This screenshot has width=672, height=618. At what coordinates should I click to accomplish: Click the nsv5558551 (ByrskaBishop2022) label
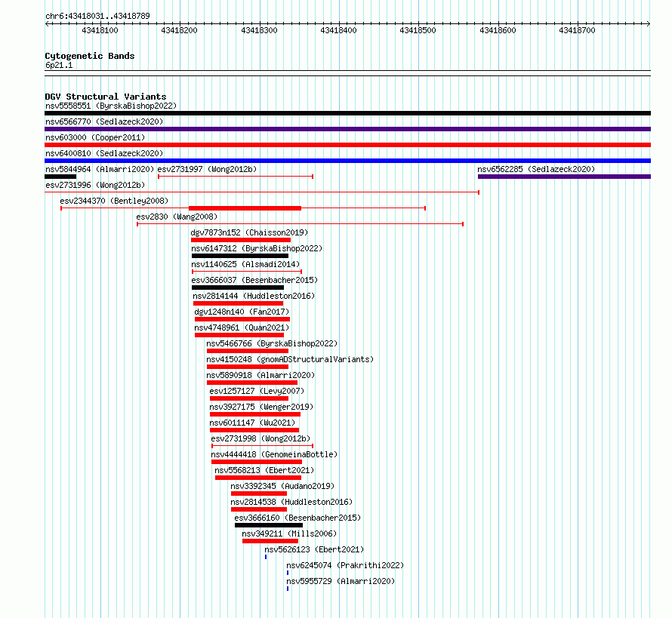(x=111, y=106)
